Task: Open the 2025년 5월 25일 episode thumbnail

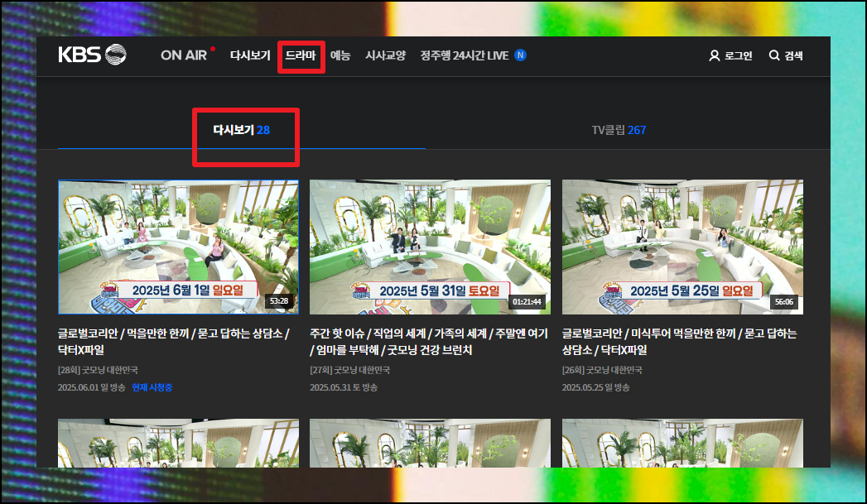Action: pos(682,247)
